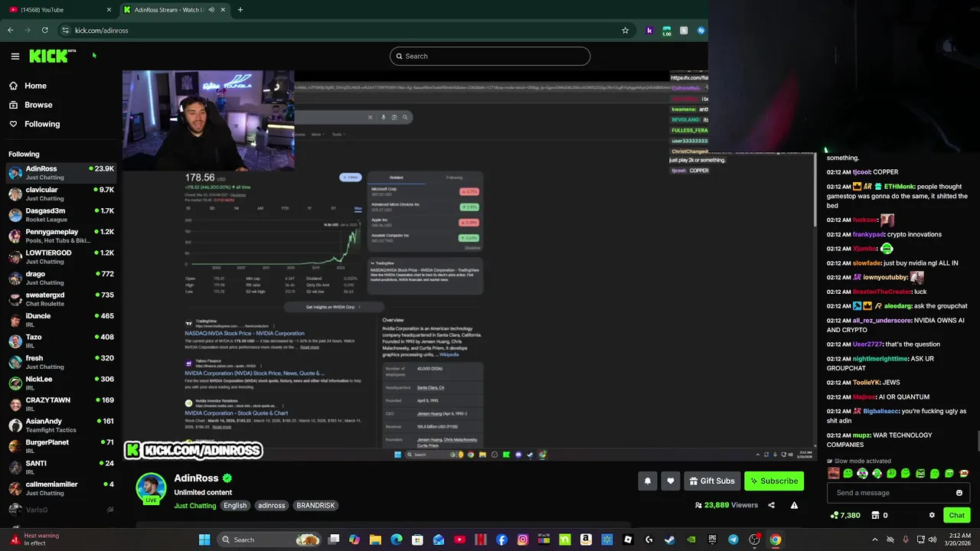The height and width of the screenshot is (551, 980).
Task: Close the YouTube browser tab
Action: pos(109,10)
